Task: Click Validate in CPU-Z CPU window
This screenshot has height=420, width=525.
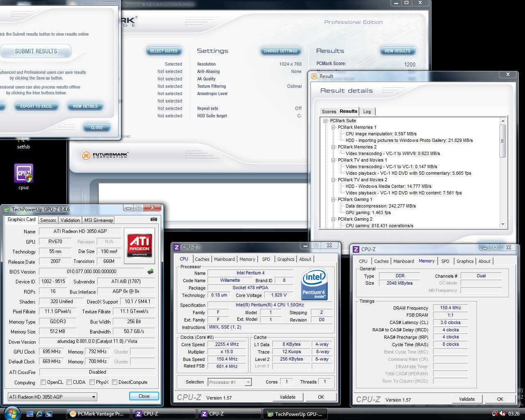Action: pyautogui.click(x=288, y=397)
